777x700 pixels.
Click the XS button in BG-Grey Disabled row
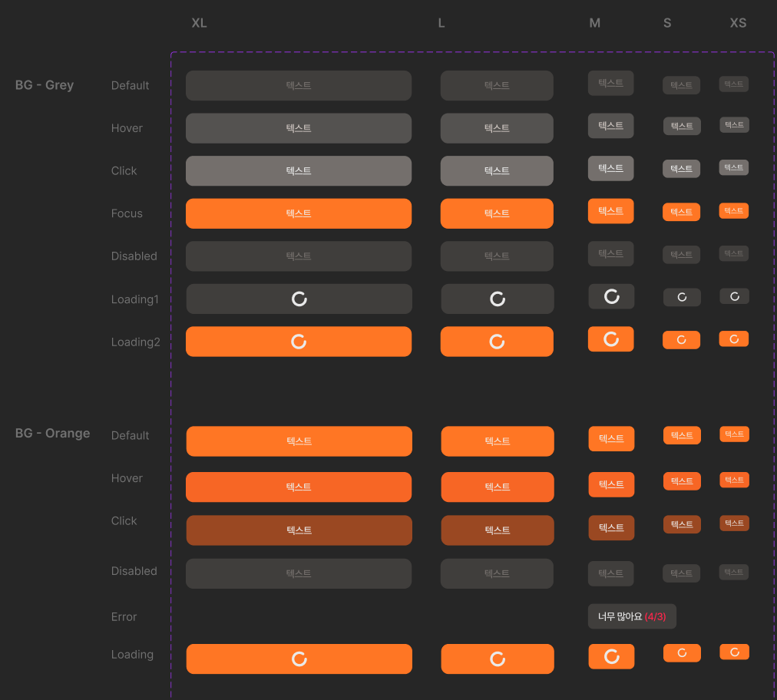(x=734, y=253)
